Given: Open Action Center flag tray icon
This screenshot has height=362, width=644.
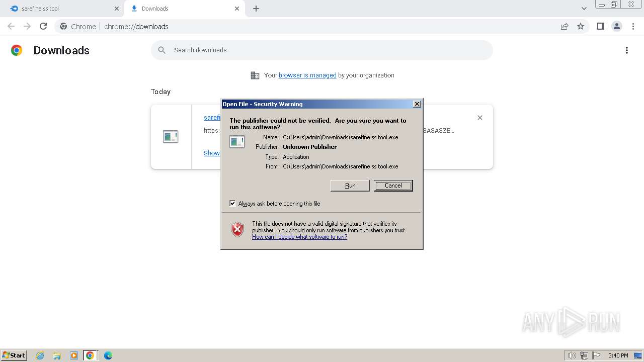Looking at the screenshot, I should 596,355.
